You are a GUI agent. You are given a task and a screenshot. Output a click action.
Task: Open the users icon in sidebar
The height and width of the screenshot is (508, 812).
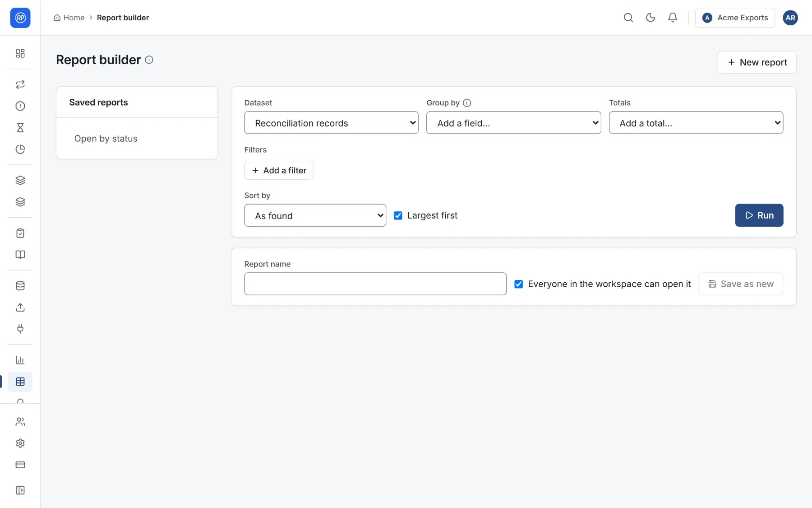click(x=20, y=422)
